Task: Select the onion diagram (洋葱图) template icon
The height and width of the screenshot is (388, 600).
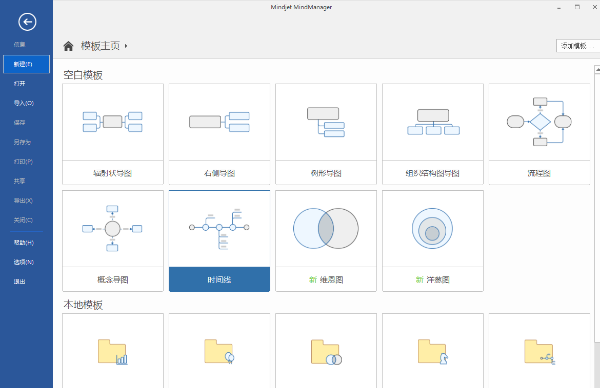Action: pos(432,228)
